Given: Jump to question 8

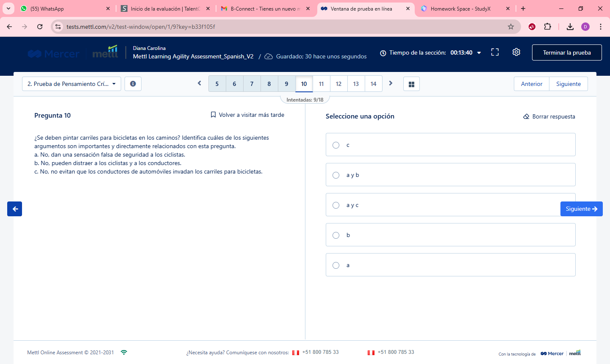Looking at the screenshot, I should click(x=269, y=84).
